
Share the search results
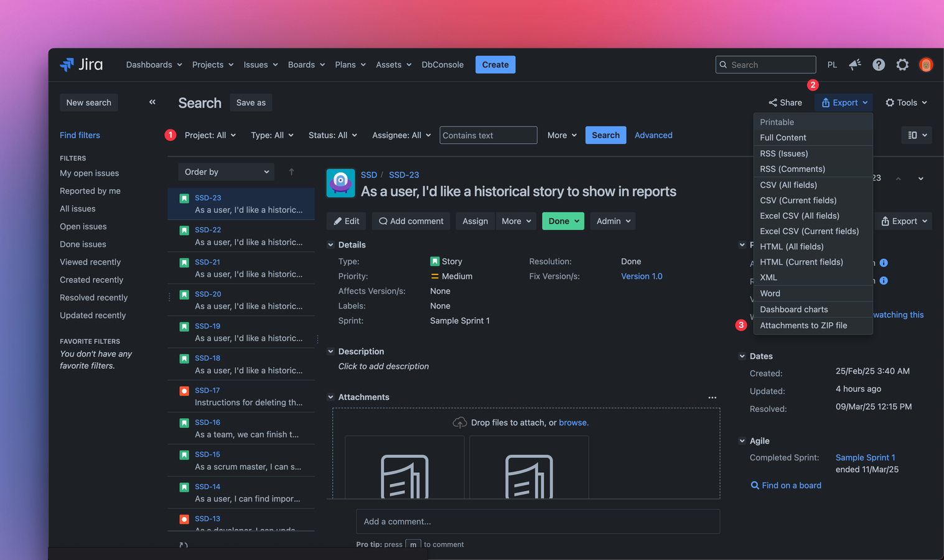coord(785,103)
